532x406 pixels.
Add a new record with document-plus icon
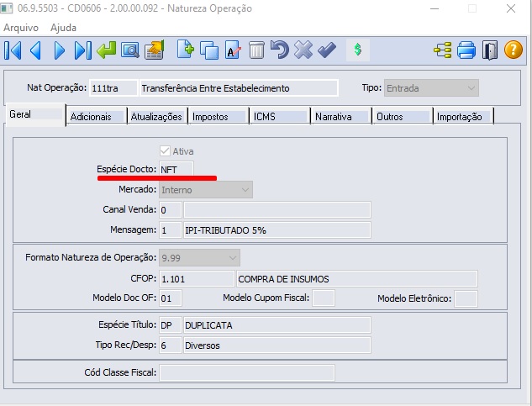coord(185,50)
